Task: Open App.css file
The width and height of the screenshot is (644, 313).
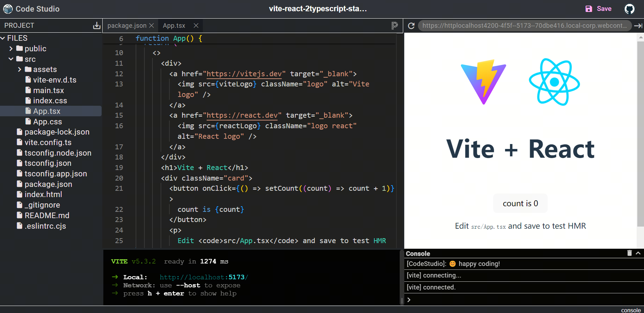Action: coord(47,122)
